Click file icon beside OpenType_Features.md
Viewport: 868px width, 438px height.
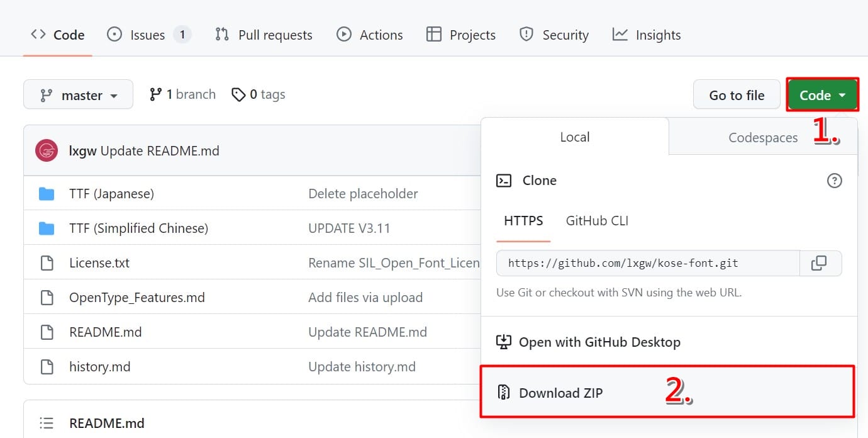click(x=47, y=298)
